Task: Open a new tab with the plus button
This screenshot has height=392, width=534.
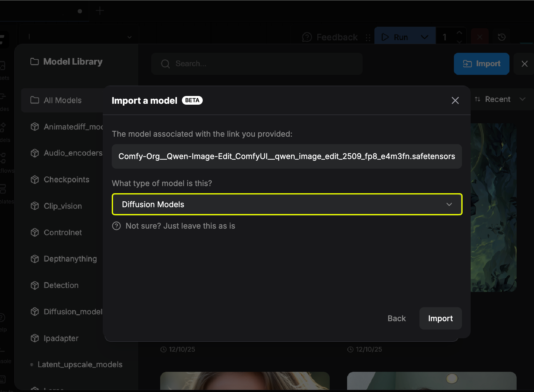Action: (x=100, y=11)
